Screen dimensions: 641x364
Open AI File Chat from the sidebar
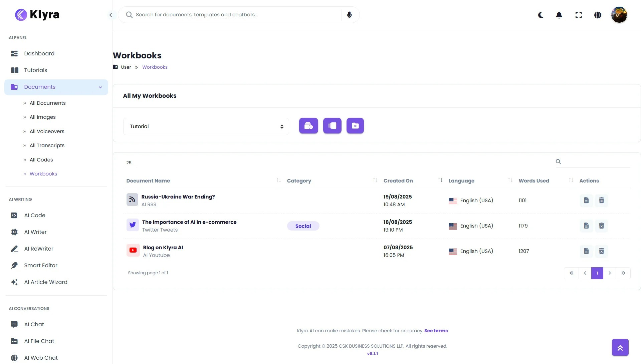click(x=39, y=341)
